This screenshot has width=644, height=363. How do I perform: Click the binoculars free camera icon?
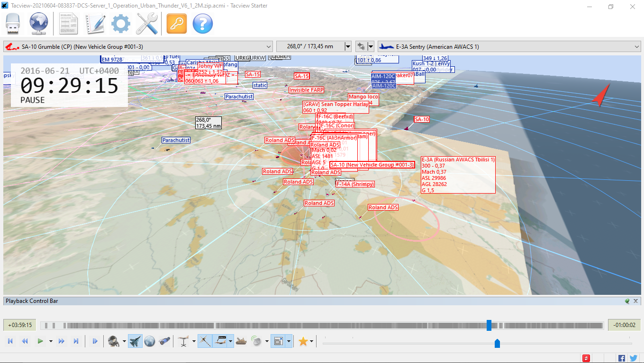(x=164, y=341)
